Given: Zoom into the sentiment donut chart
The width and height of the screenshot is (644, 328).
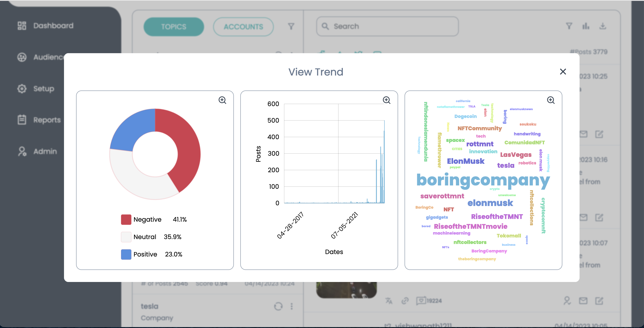Looking at the screenshot, I should [222, 100].
